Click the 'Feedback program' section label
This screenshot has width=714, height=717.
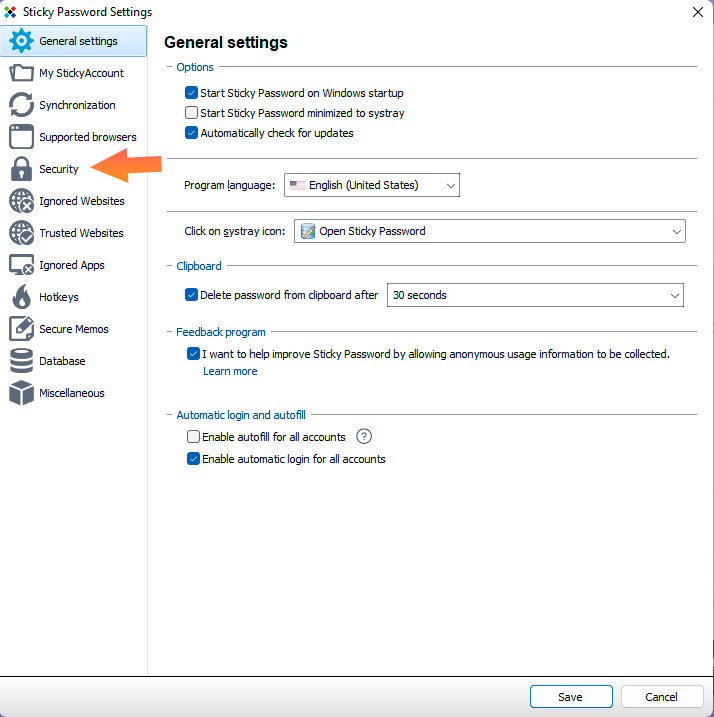pyautogui.click(x=221, y=332)
